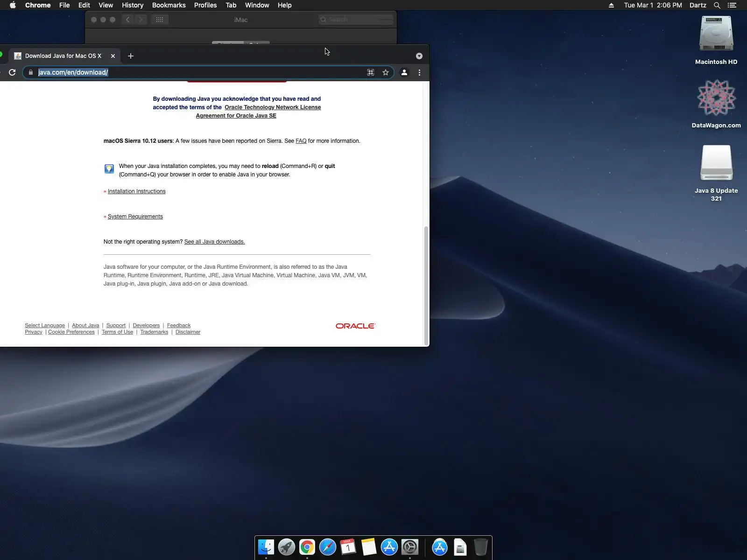The height and width of the screenshot is (560, 747).
Task: Open the Privacy footer link
Action: tap(34, 332)
